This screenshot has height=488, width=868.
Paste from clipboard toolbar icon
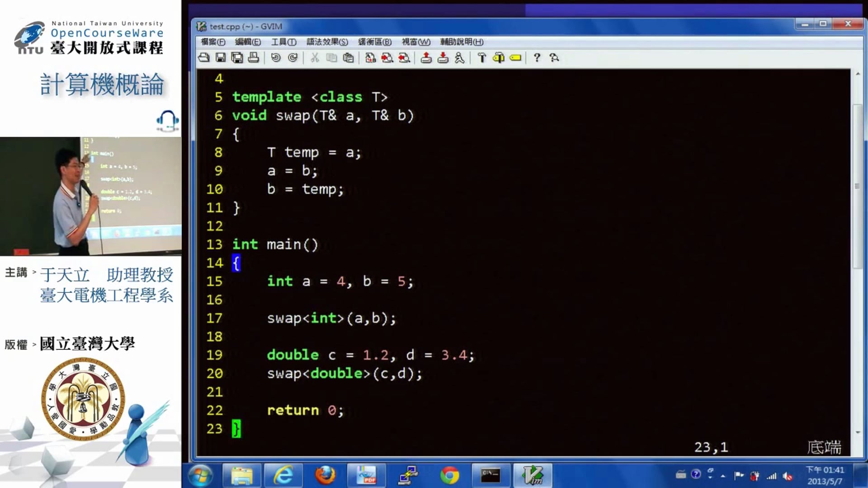(348, 57)
